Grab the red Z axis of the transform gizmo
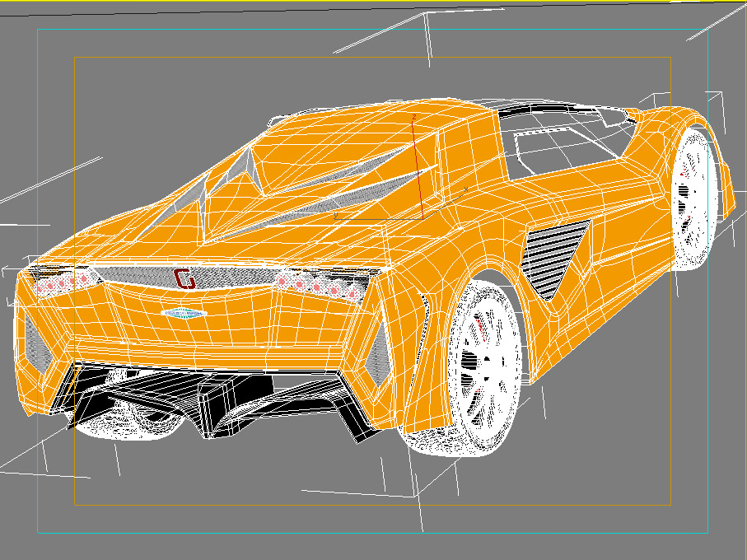Image resolution: width=747 pixels, height=560 pixels. pos(418,169)
